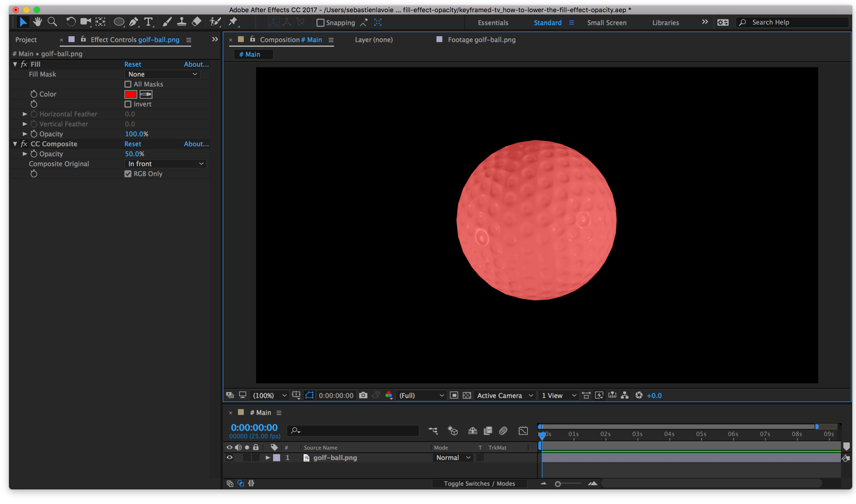Take a snapshot of the composition
The height and width of the screenshot is (504, 856).
(363, 395)
